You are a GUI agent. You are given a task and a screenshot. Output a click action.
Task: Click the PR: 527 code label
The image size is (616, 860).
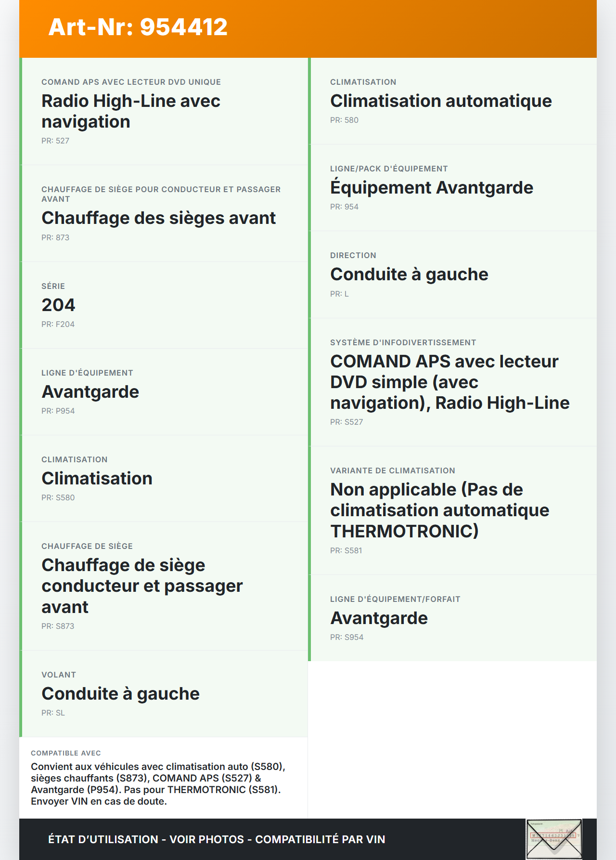pos(55,141)
